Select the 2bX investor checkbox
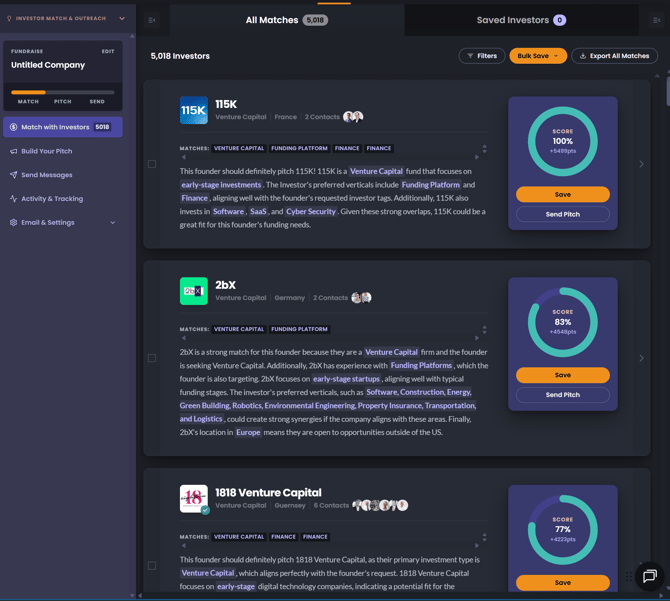The height and width of the screenshot is (601, 670). 152,358
